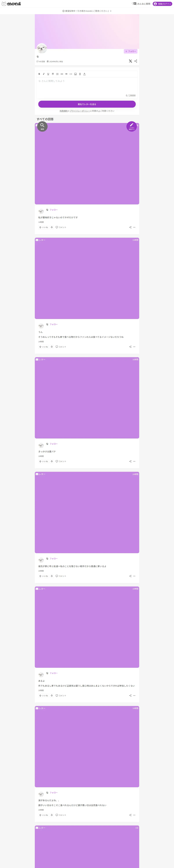
Task: Open the プライバシーポリシー link
Action: tap(80, 111)
